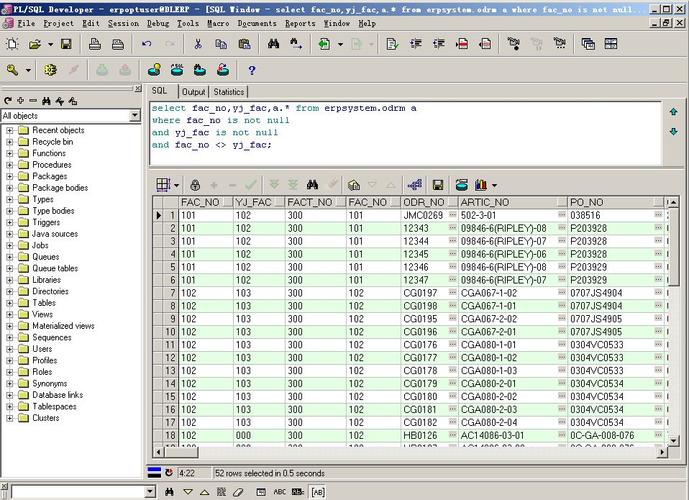Screen dimensions: 689x500
Task: Click the Execute gear icon
Action: (50, 70)
